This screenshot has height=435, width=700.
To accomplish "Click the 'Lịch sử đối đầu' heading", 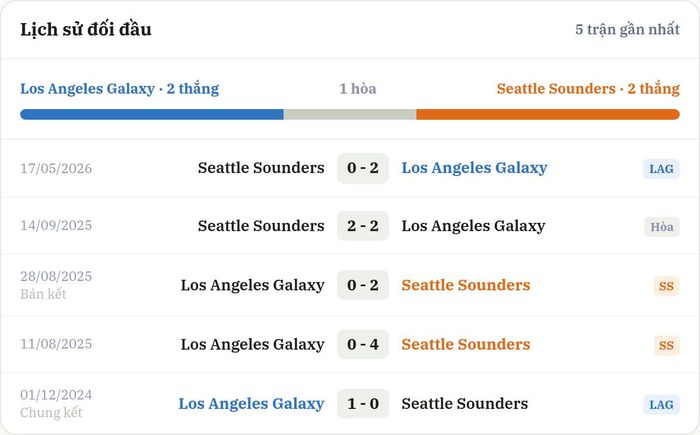I will 86,29.
